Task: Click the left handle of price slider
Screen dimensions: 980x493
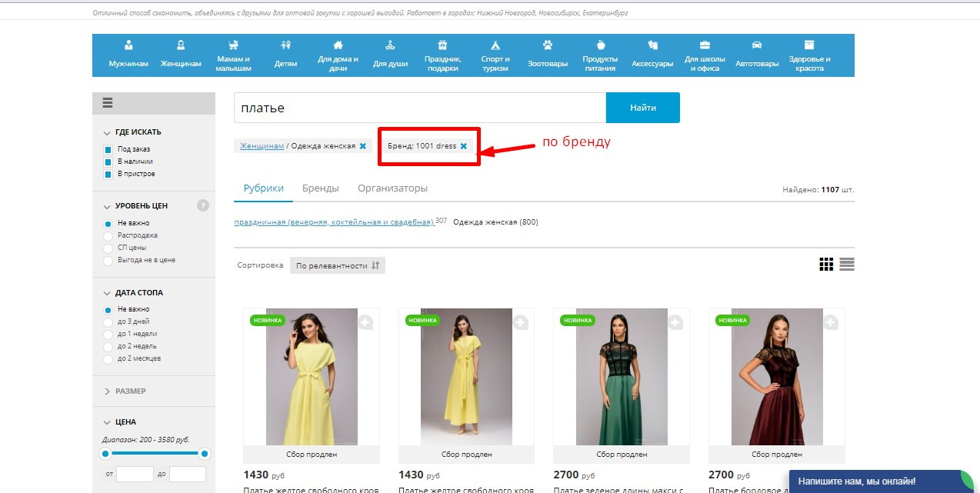Action: [106, 454]
